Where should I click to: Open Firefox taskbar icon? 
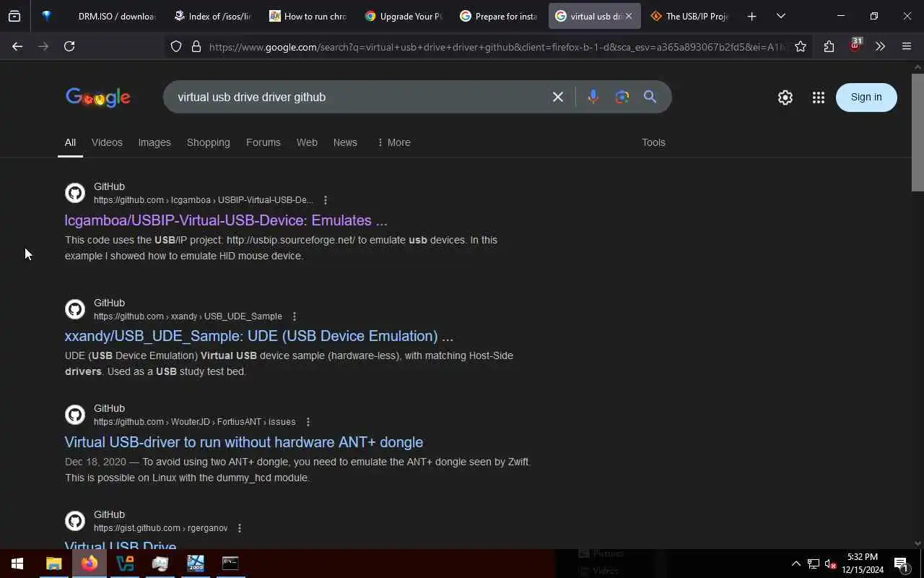(90, 564)
